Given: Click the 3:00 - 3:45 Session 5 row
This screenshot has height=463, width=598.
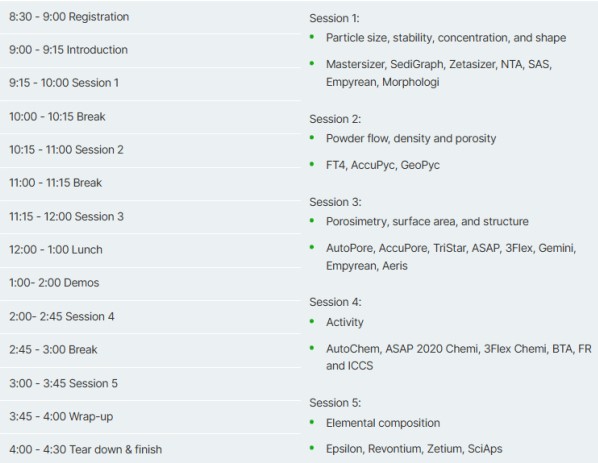Looking at the screenshot, I should tap(150, 383).
